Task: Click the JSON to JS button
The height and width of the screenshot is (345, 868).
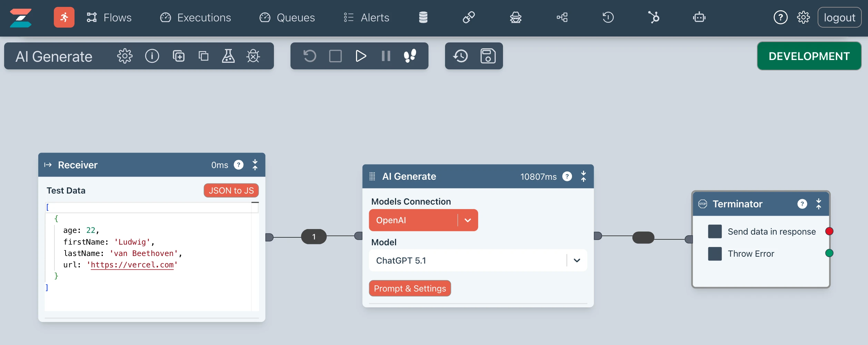Action: coord(231,190)
